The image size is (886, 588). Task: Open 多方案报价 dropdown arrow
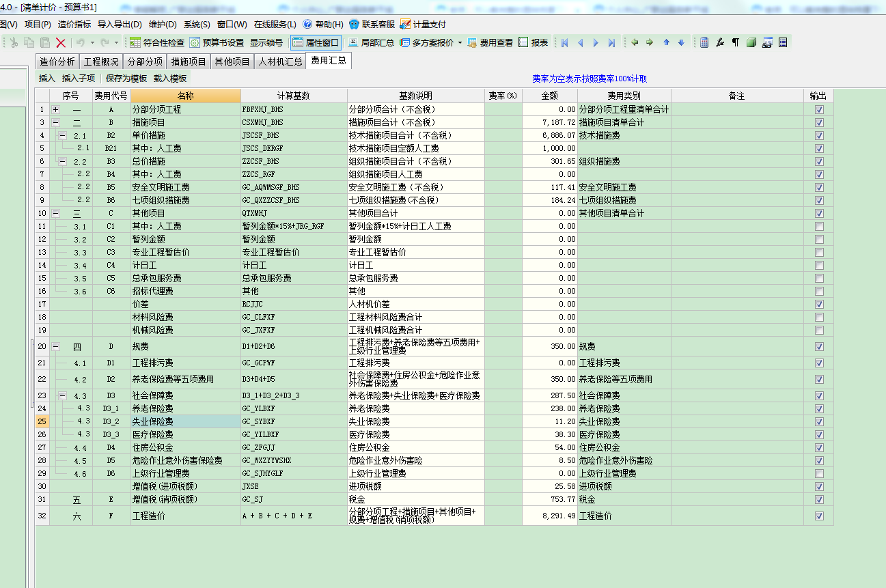(460, 42)
